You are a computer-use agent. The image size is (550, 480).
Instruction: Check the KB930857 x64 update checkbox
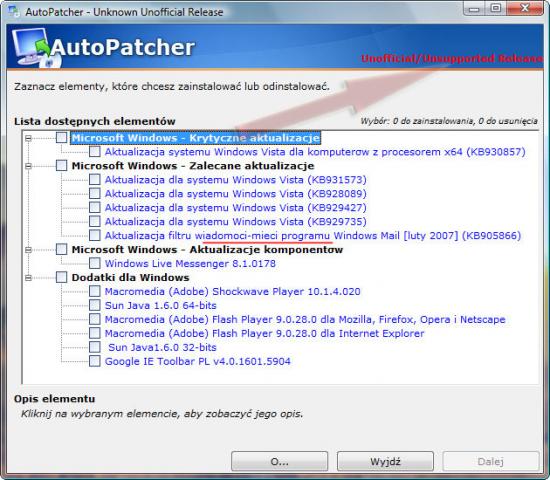(95, 152)
